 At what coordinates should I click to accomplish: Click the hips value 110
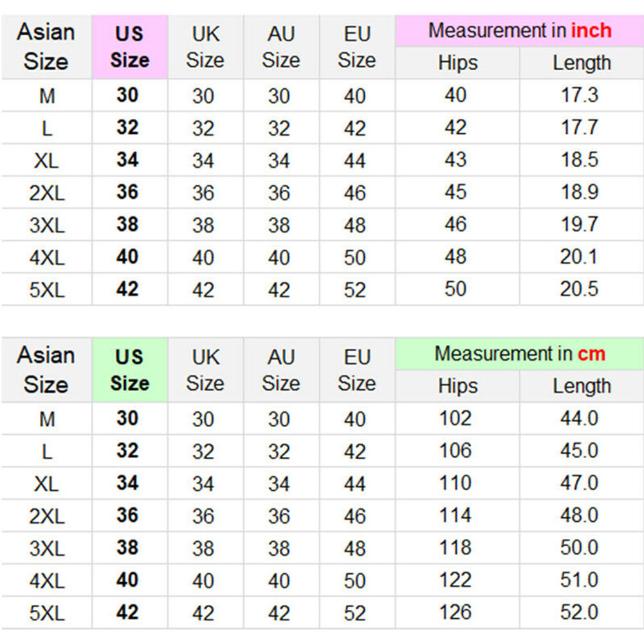455,483
